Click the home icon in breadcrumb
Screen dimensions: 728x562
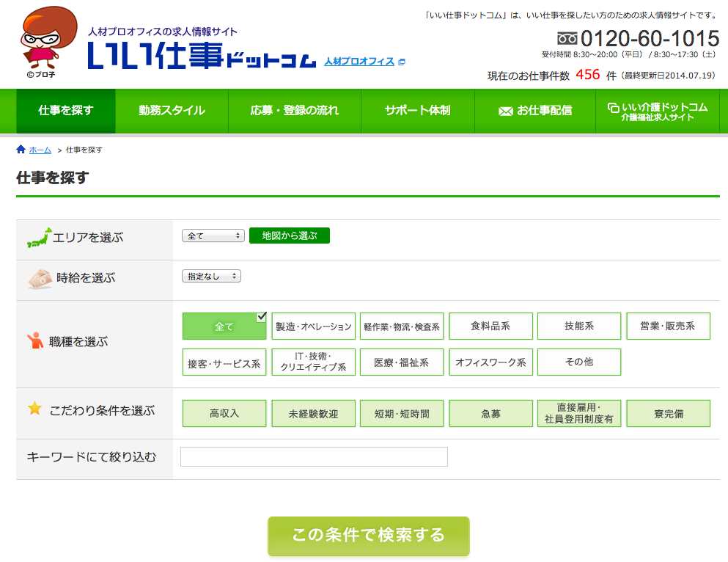21,150
